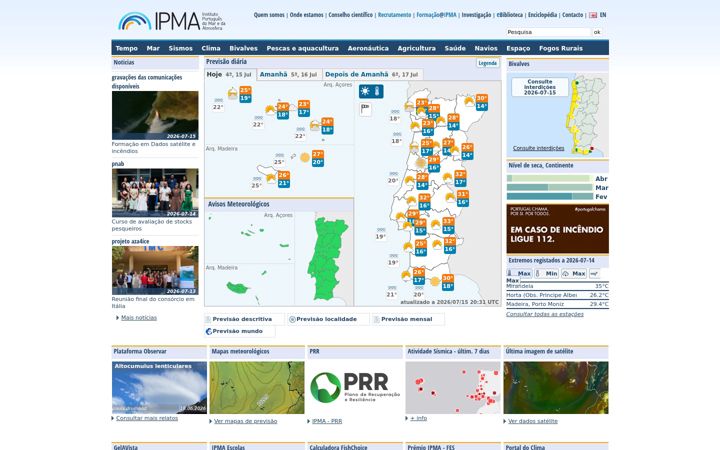Click the 32°/17° station marker
The width and height of the screenshot is (720, 450).
[x=460, y=178]
